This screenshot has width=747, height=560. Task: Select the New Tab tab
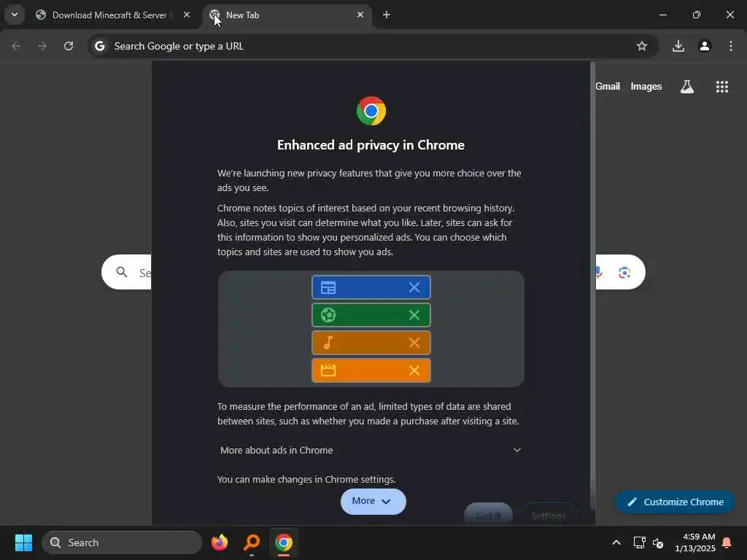286,15
